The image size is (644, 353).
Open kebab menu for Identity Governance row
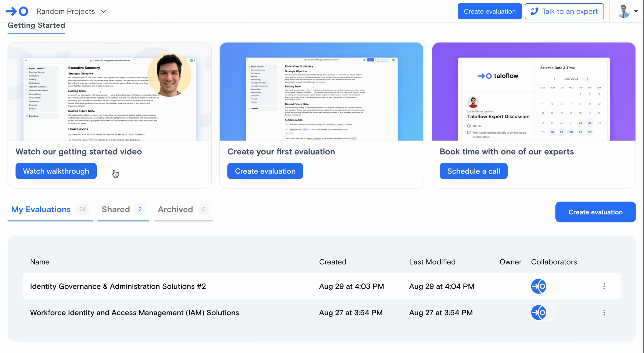coord(604,286)
